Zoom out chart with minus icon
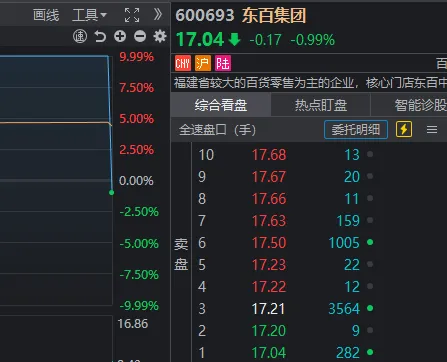Viewport: 447px width, 362px height. tap(140, 36)
